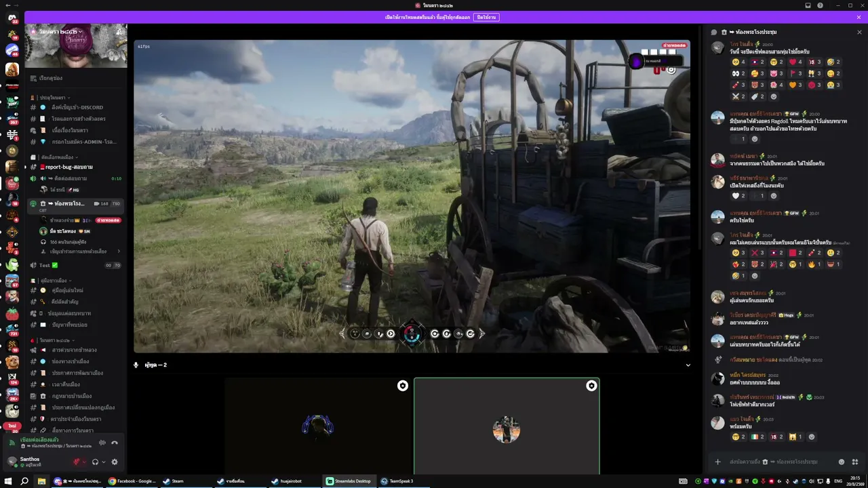Click the game live stream video

coord(412,196)
